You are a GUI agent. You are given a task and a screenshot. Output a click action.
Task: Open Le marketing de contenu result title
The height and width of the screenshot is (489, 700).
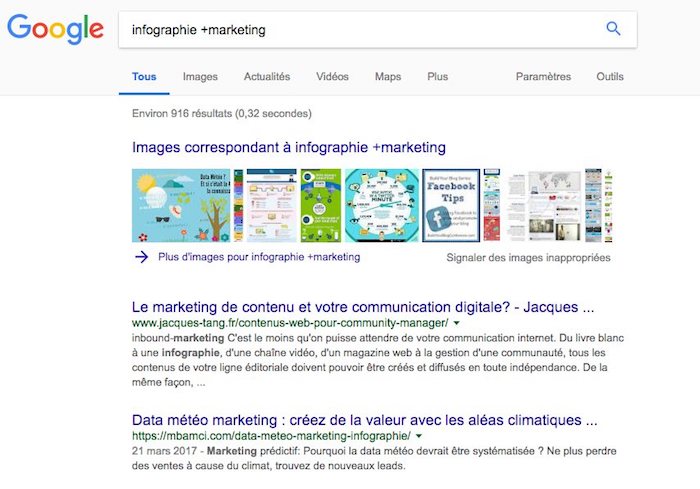[x=363, y=307]
